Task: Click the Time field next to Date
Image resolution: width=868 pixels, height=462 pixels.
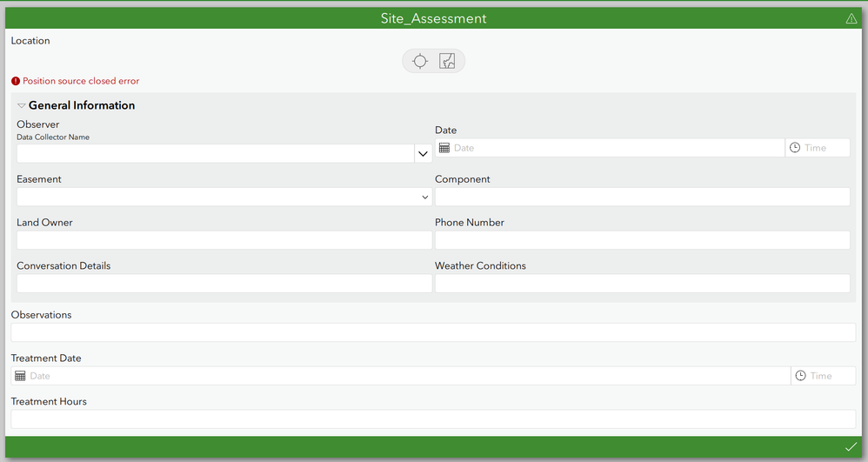Action: [818, 148]
